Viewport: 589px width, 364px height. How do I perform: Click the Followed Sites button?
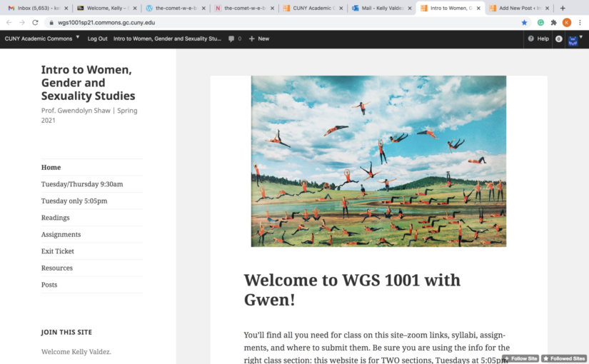coord(564,358)
